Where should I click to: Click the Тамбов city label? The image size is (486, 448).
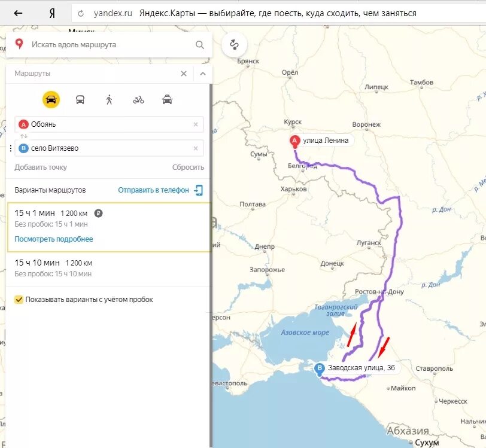(x=421, y=83)
